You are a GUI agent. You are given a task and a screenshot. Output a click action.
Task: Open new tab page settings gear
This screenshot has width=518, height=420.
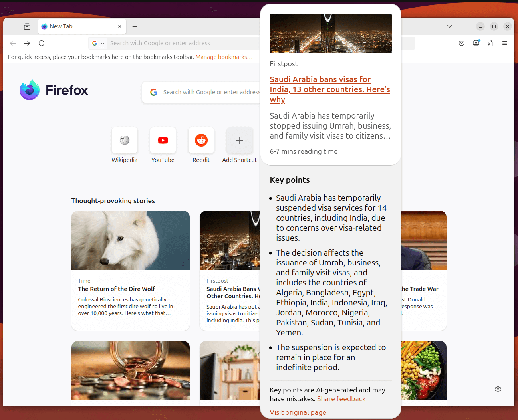[x=498, y=389]
